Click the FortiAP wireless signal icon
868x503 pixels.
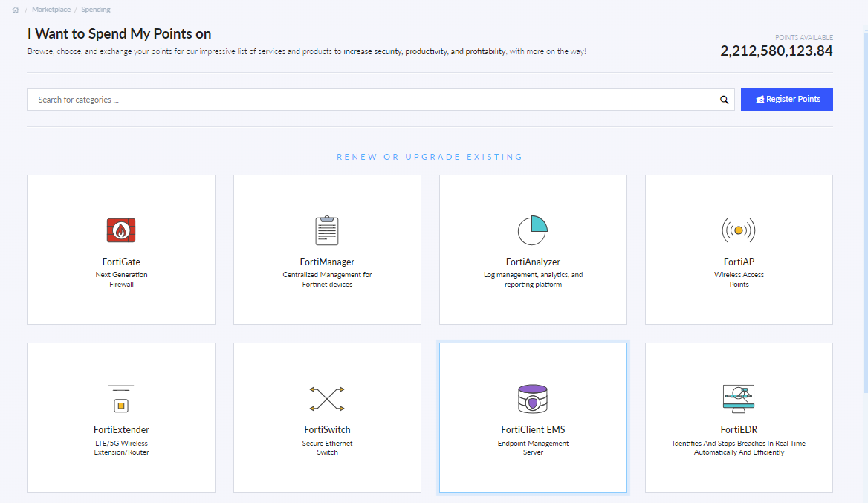[738, 230]
